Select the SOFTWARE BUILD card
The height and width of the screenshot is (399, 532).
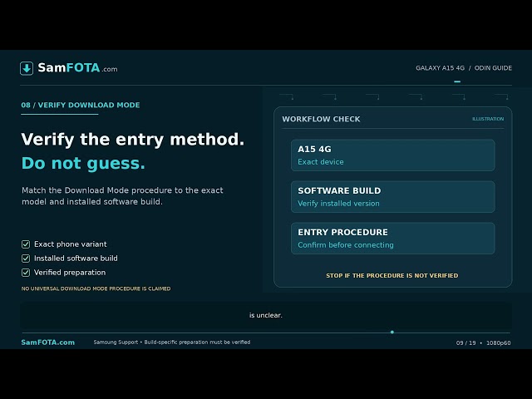(393, 197)
